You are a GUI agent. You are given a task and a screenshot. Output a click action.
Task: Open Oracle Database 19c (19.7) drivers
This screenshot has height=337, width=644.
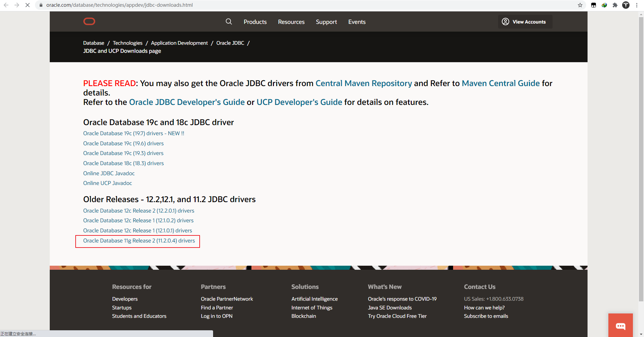[x=134, y=134]
